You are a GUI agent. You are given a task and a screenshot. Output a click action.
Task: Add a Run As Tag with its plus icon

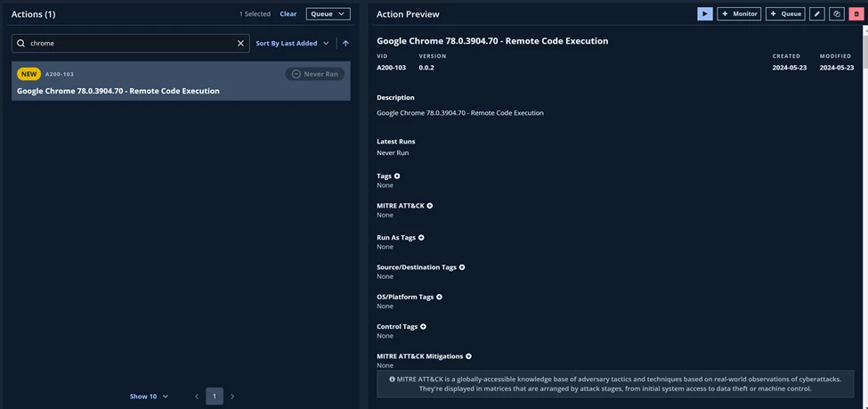[421, 238]
